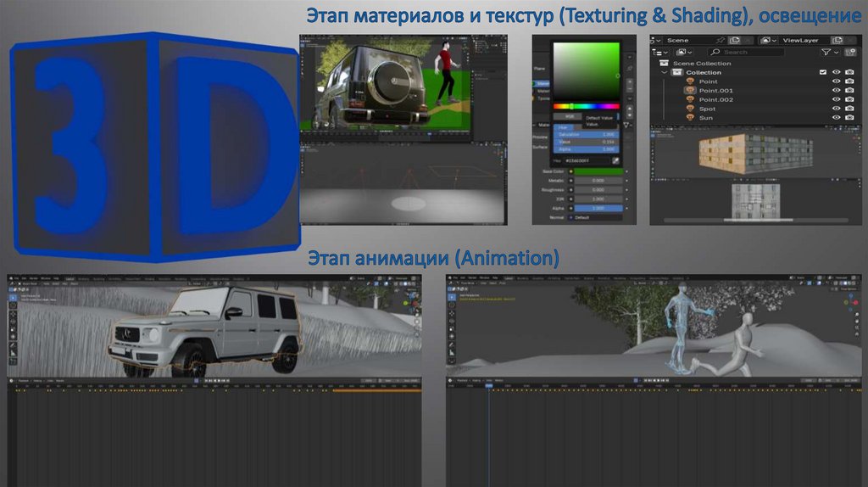Viewport: 868px width, 487px height.
Task: Switch to the Layout tab in the left animation window
Action: (x=70, y=278)
